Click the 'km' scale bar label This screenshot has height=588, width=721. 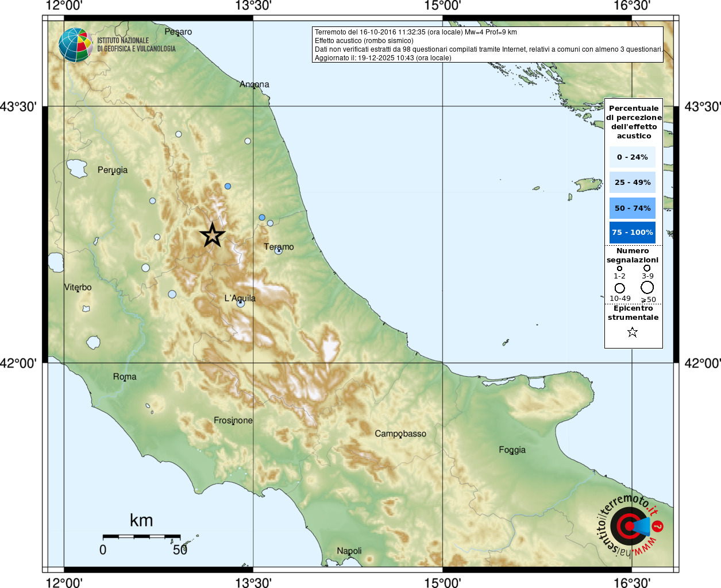point(141,520)
